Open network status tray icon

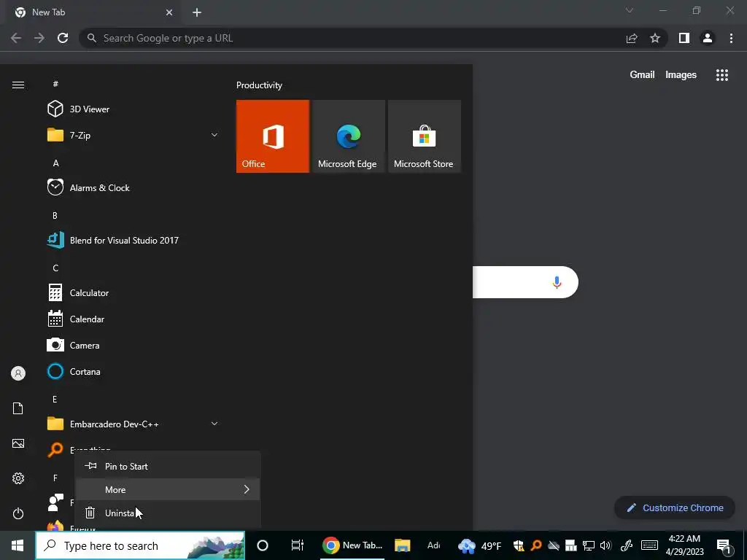[x=589, y=545]
